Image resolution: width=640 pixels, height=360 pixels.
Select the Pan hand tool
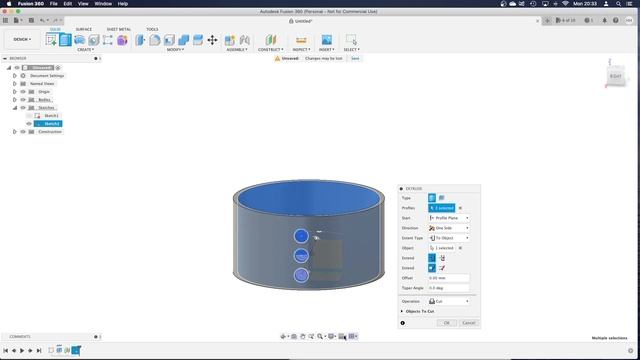click(302, 336)
